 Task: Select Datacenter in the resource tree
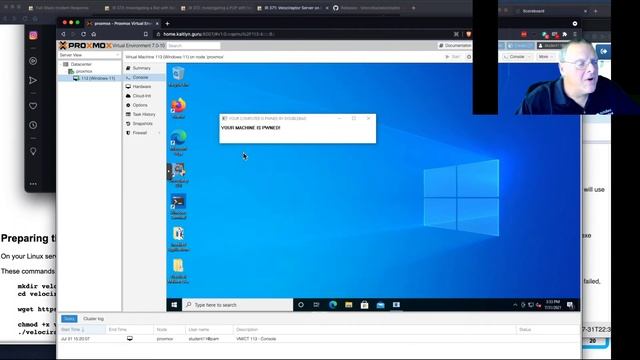pos(81,64)
